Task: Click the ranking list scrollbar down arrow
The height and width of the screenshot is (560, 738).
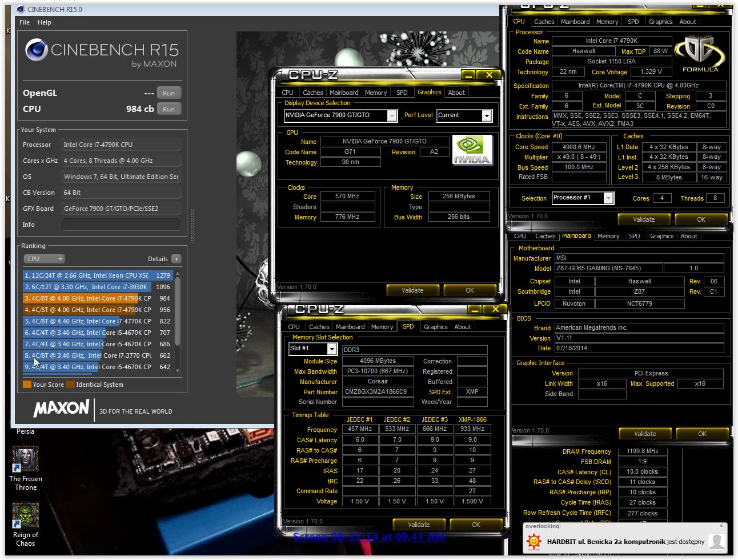Action: (178, 371)
